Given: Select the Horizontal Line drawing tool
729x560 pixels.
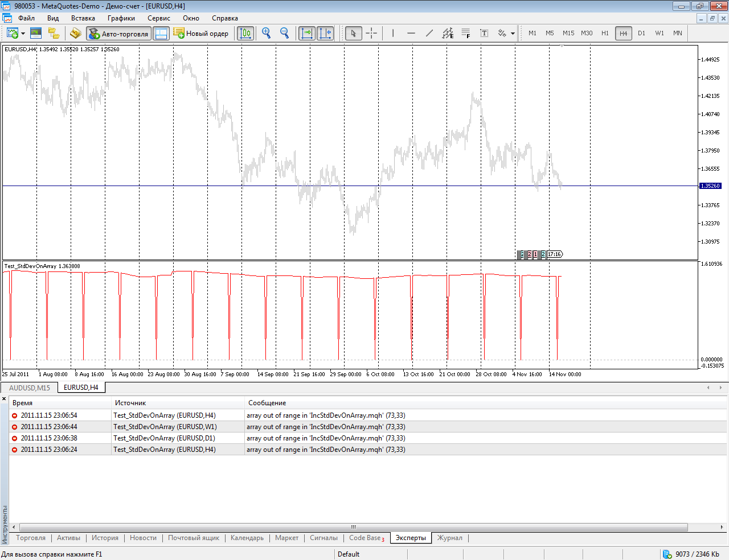Looking at the screenshot, I should [x=411, y=33].
